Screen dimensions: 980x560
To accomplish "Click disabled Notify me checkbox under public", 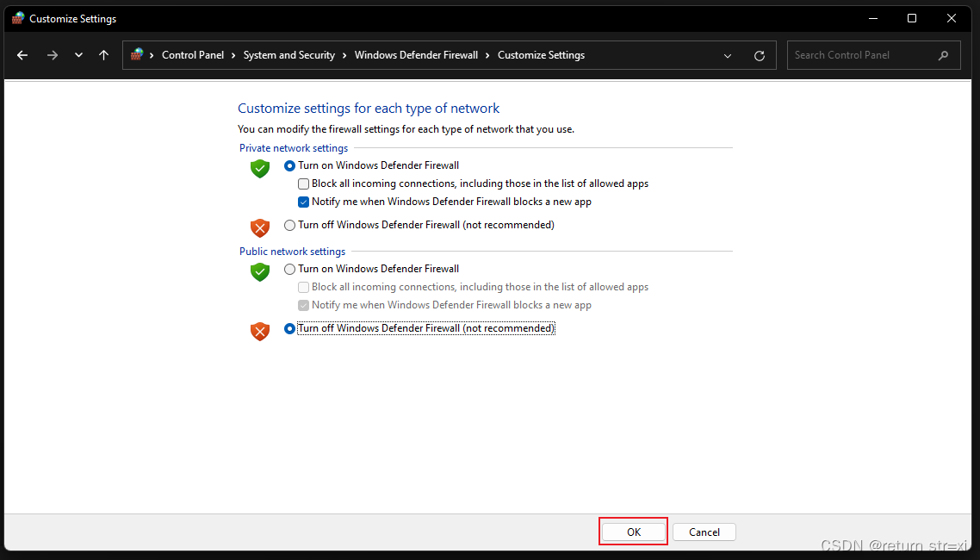I will [303, 306].
